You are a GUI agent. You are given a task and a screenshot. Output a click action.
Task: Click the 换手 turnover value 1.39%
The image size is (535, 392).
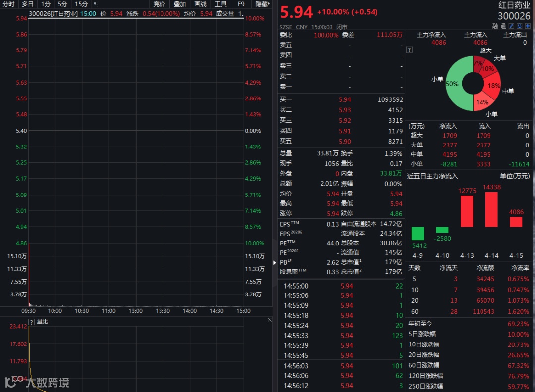(x=393, y=154)
